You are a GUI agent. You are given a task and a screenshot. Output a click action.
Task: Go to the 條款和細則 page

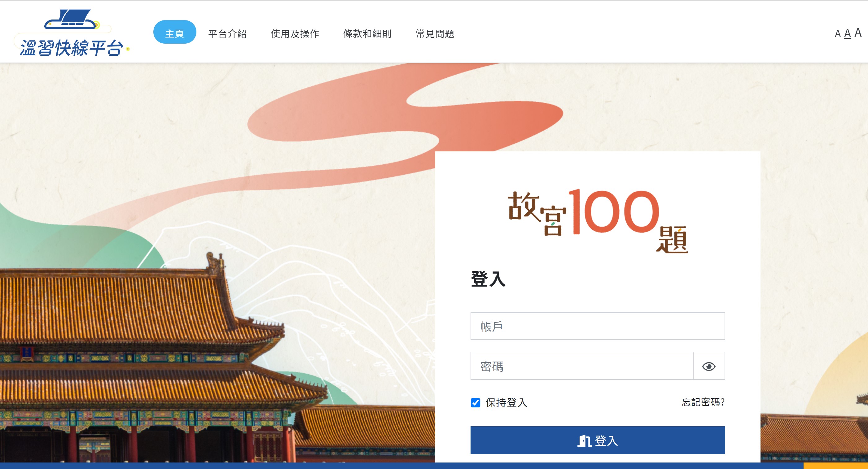tap(367, 34)
